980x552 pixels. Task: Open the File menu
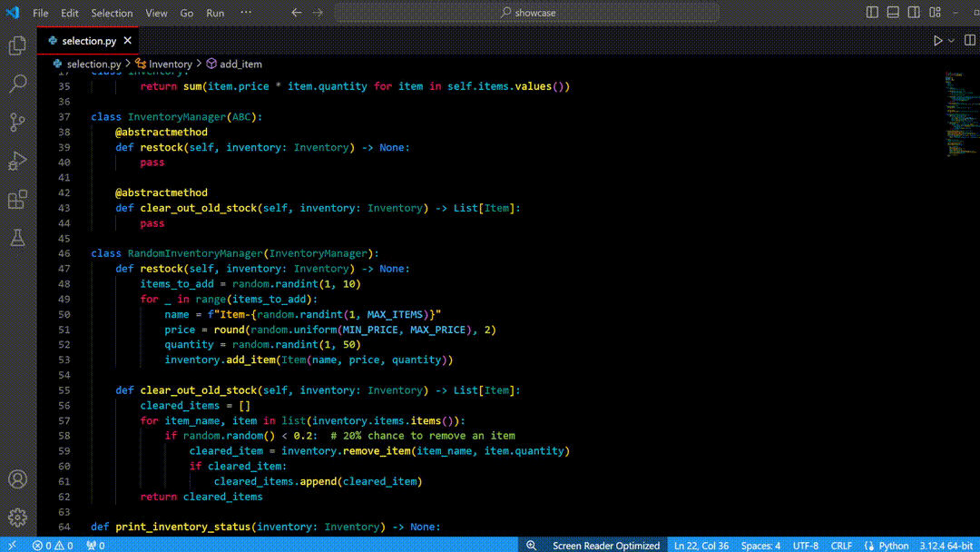pyautogui.click(x=41, y=13)
